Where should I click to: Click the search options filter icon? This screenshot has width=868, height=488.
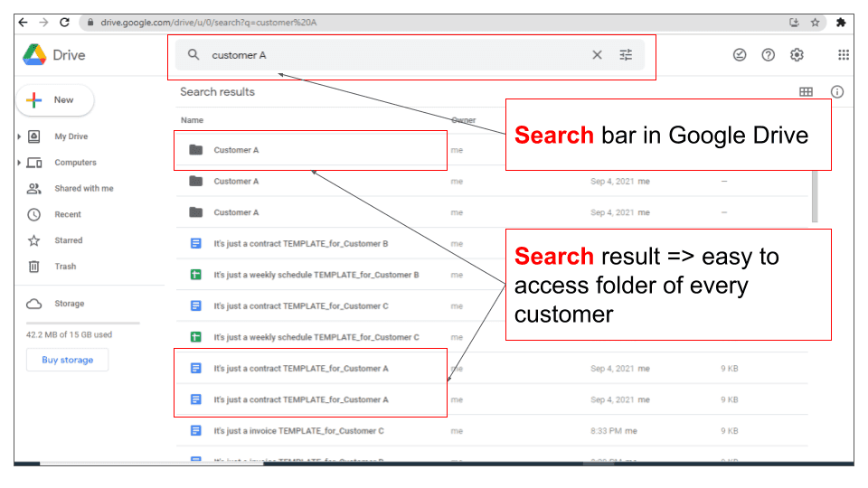tap(626, 55)
